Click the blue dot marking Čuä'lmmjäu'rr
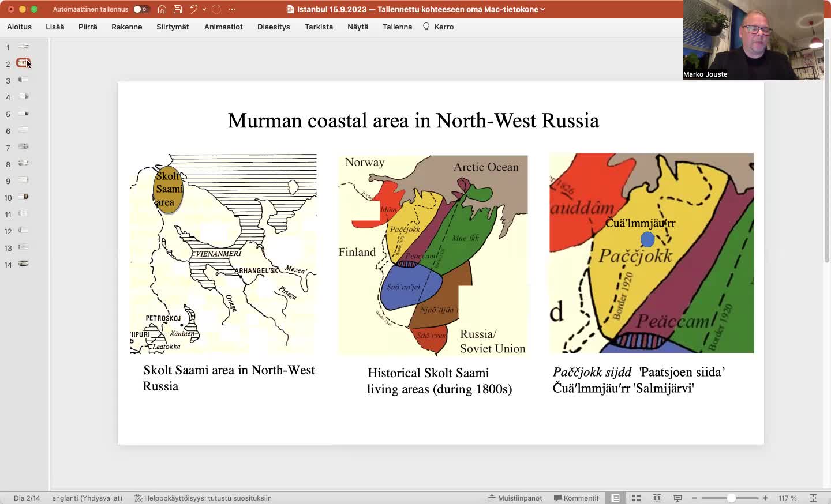The height and width of the screenshot is (504, 831). (647, 239)
